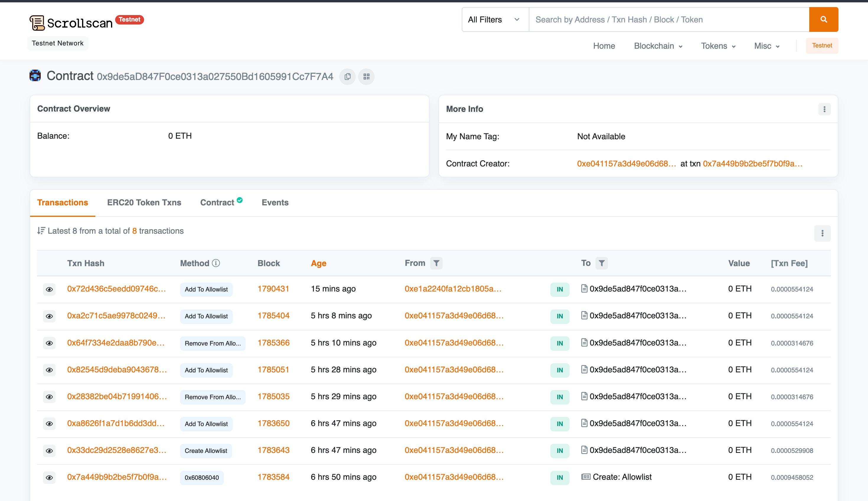Image resolution: width=868 pixels, height=501 pixels.
Task: Preview transaction 0x64f7334e2daa8b790e details
Action: pyautogui.click(x=49, y=343)
